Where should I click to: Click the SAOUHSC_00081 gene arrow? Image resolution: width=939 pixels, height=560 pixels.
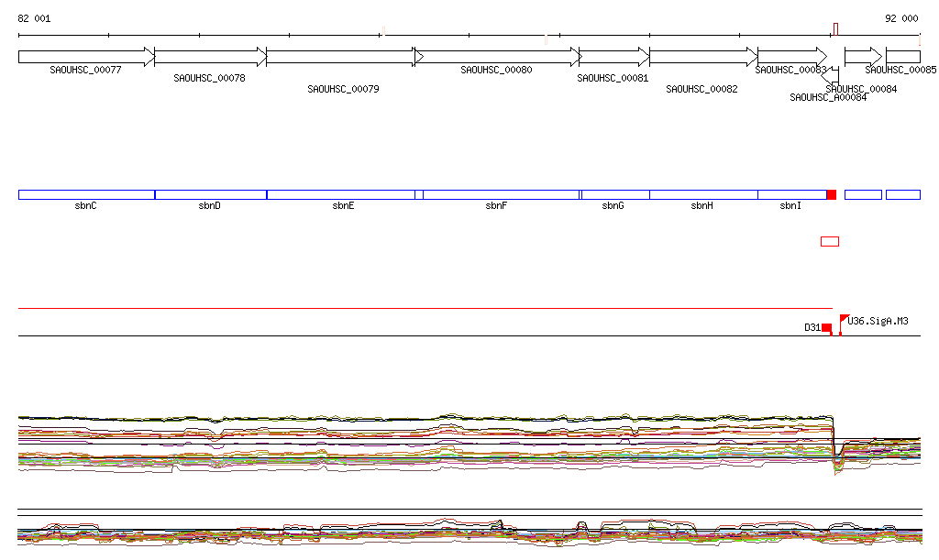pyautogui.click(x=613, y=57)
